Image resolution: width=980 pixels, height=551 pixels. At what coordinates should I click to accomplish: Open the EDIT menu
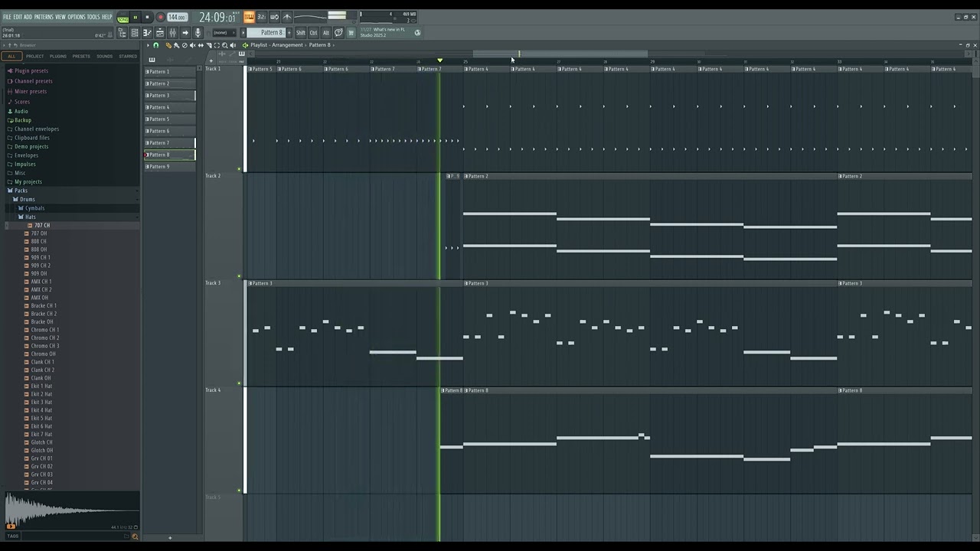[x=18, y=17]
